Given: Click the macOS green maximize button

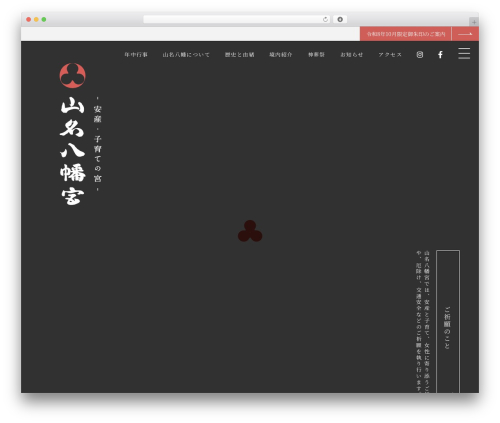Looking at the screenshot, I should (44, 19).
